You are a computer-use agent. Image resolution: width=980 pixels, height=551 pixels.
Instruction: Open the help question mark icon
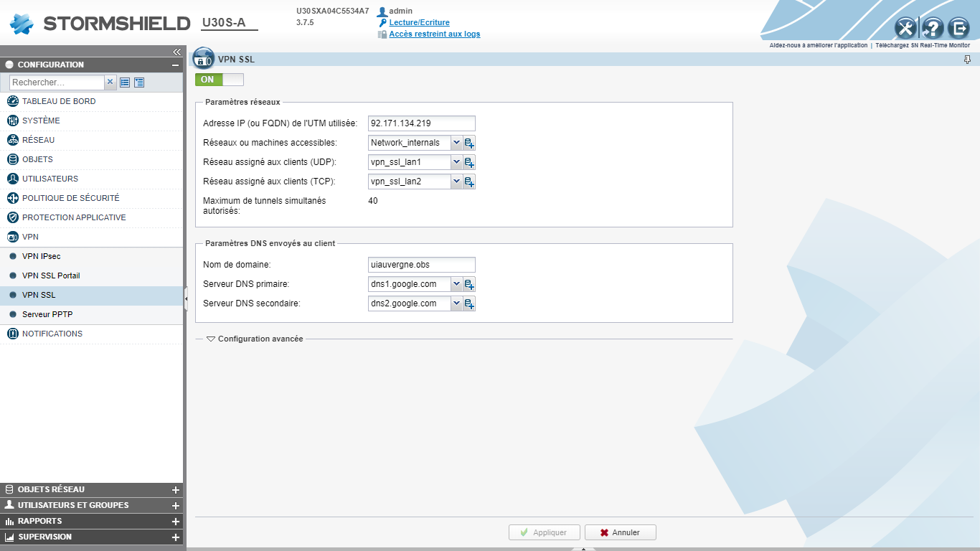932,28
